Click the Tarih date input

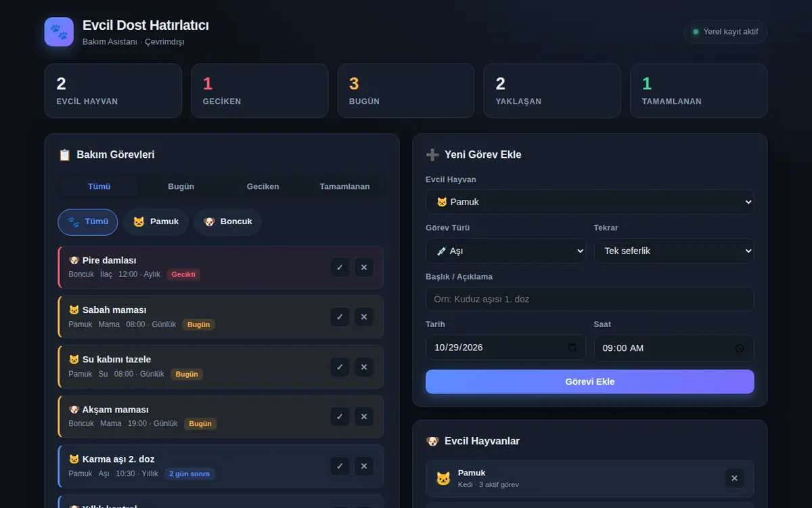(505, 347)
